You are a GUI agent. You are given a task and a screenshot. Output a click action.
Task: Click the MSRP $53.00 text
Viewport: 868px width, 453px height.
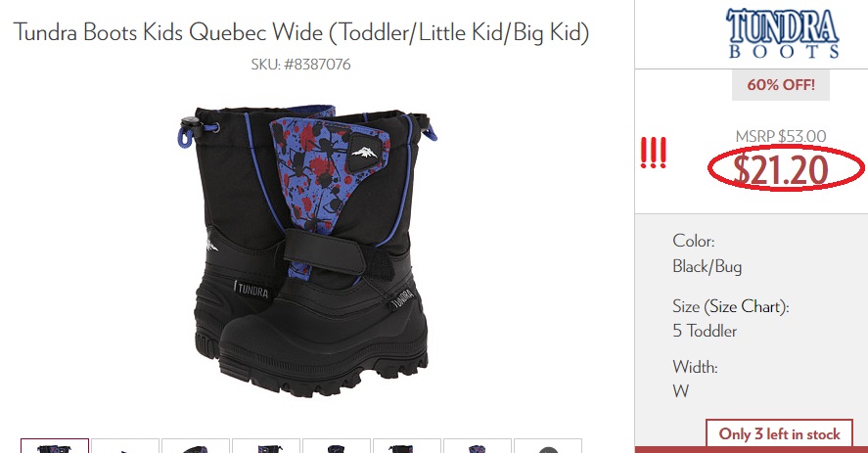pyautogui.click(x=781, y=136)
